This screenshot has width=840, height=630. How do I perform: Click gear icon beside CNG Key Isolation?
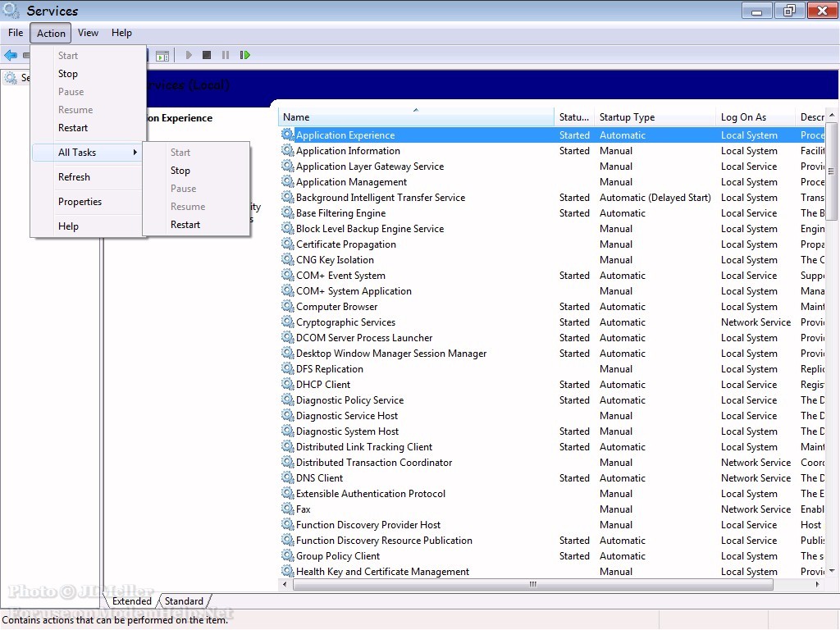288,259
